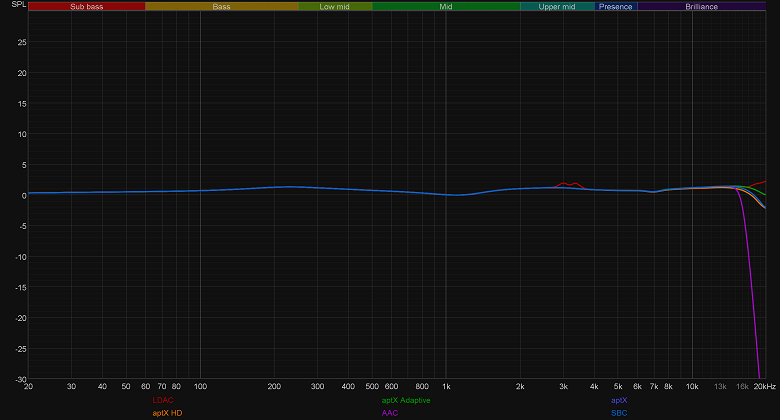Click the -30 SPL axis value
The height and width of the screenshot is (420, 780).
(x=20, y=379)
